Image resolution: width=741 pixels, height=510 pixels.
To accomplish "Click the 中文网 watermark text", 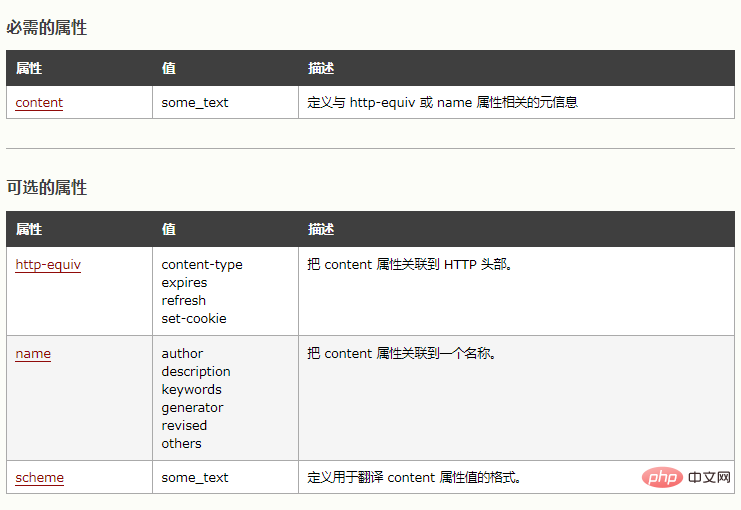I will click(x=710, y=478).
